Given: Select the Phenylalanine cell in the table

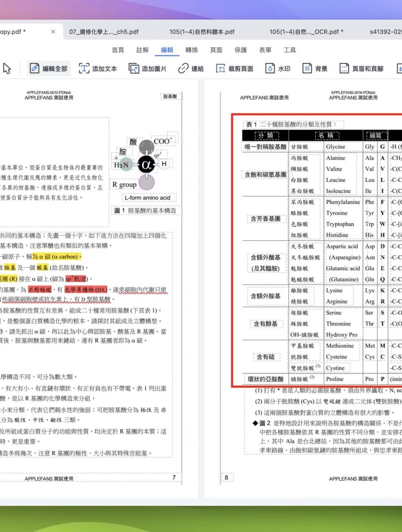Looking at the screenshot, I should (x=343, y=202).
